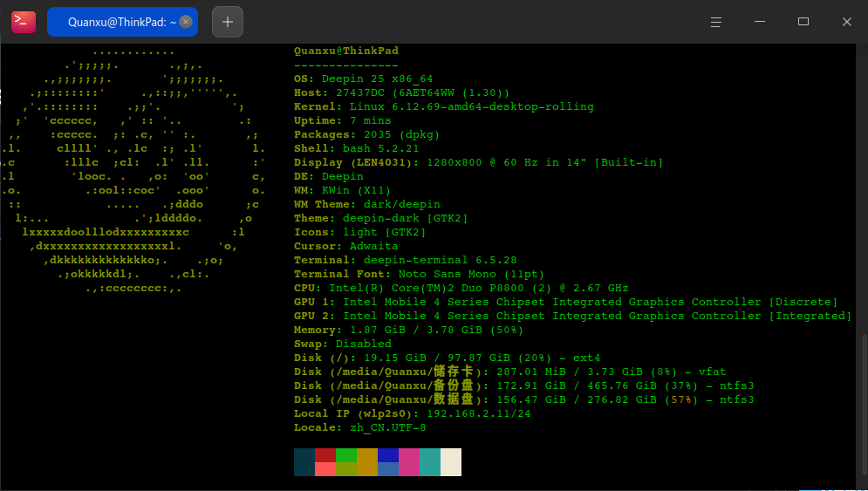Click the 储存卡 vfat disk line
Viewport: 868px width, 491px height.
pos(509,372)
